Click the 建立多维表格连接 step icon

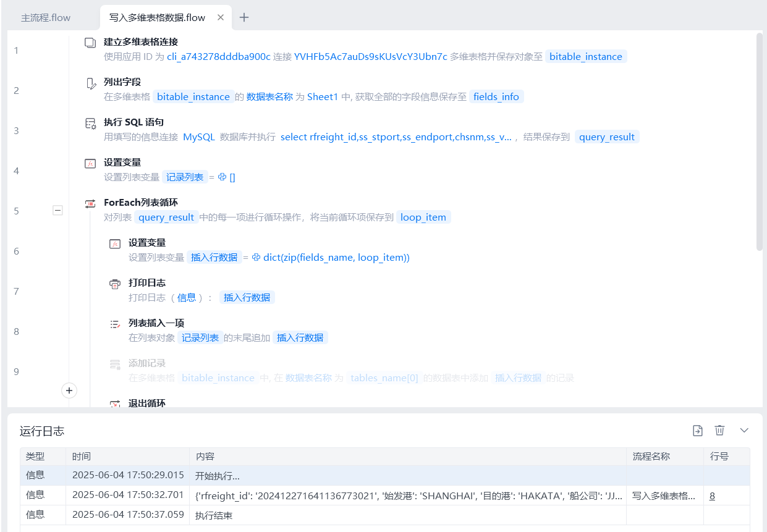pos(90,43)
